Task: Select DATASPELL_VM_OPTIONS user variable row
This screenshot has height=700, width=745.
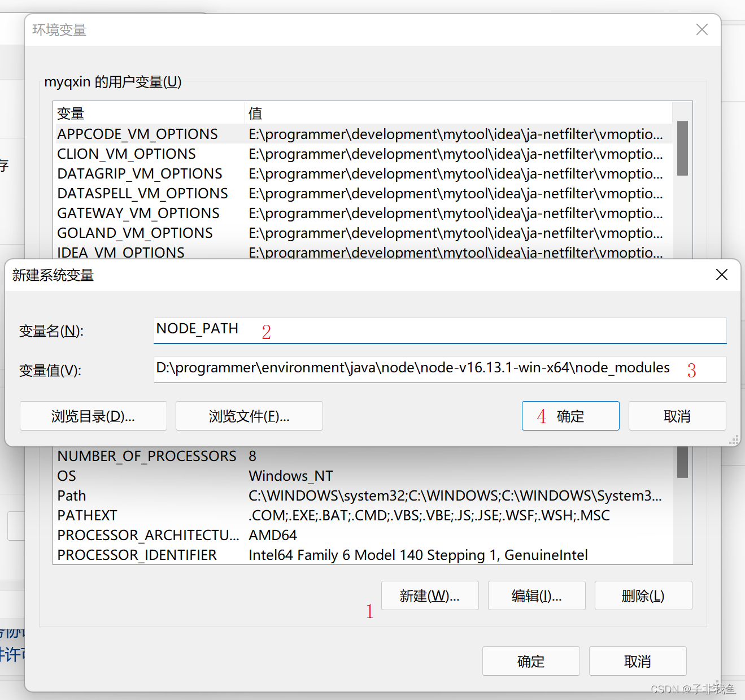Action: coord(363,193)
